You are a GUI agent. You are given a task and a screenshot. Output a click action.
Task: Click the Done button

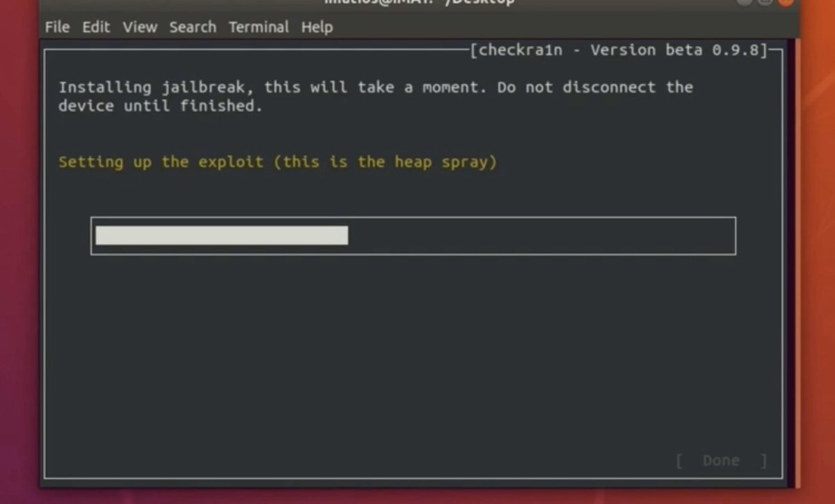[722, 460]
